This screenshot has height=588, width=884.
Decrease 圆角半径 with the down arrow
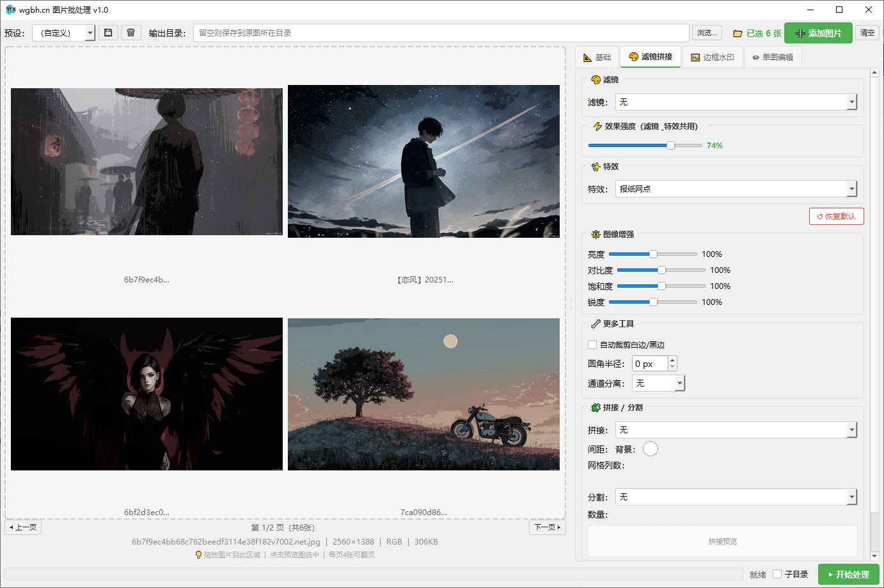pos(672,367)
